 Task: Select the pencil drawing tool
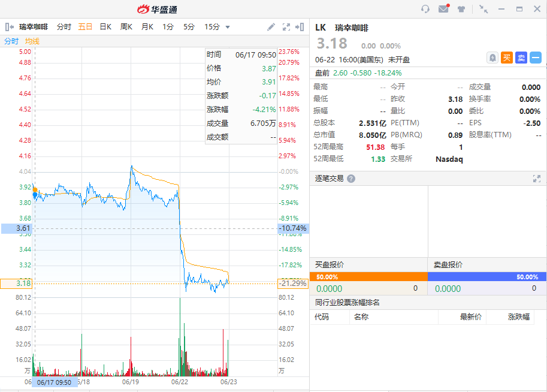point(271,27)
